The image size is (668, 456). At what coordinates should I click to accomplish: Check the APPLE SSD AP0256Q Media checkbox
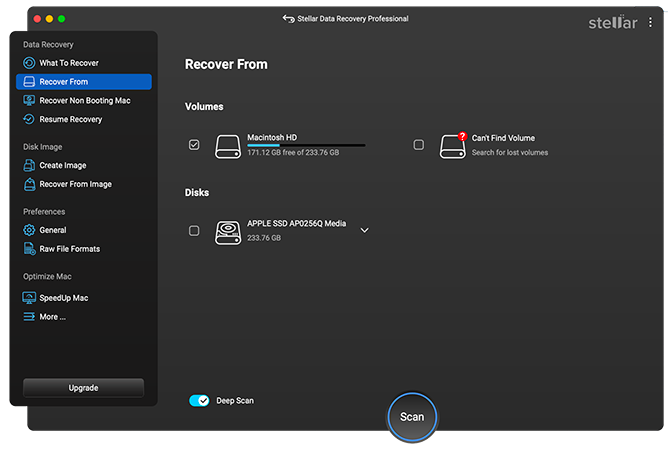(x=194, y=231)
